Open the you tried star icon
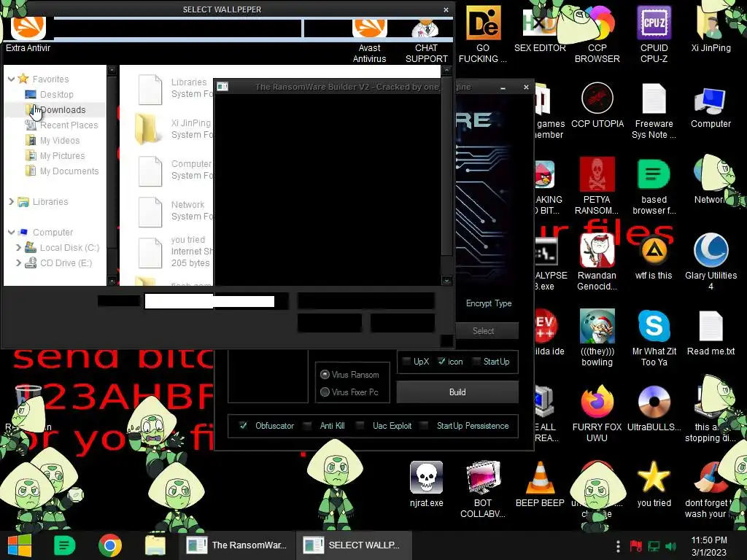Screen dimensions: 747x560 [654, 484]
